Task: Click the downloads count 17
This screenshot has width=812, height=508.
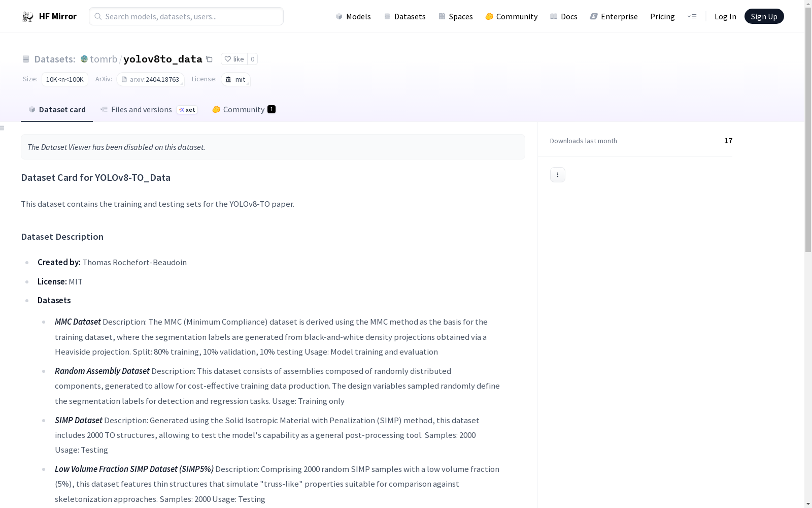Action: click(728, 141)
